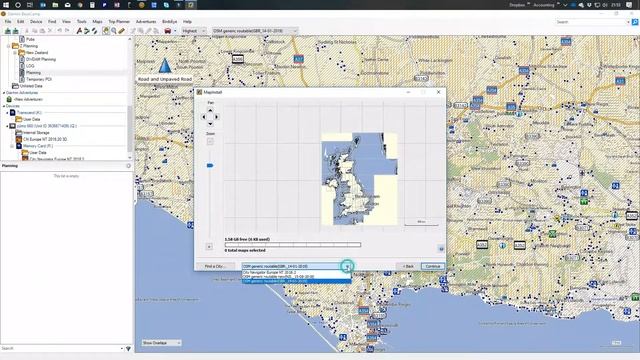This screenshot has width=640, height=360.
Task: Select the New Zealand folder
Action: [37, 53]
